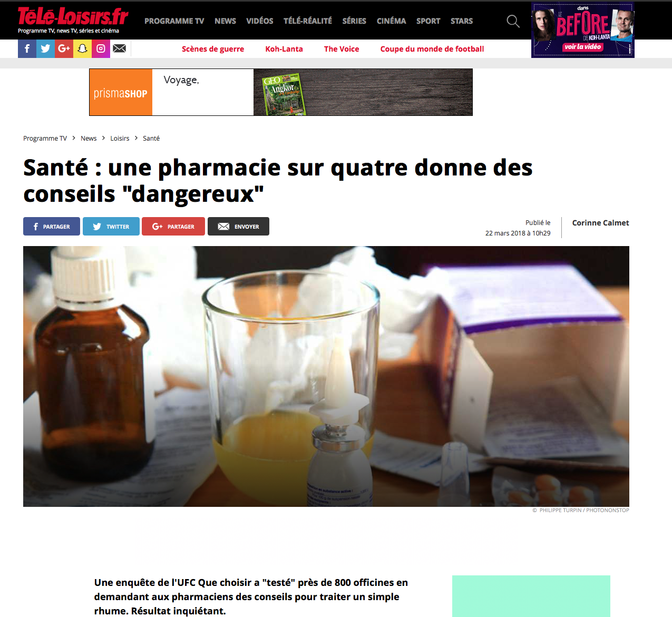The height and width of the screenshot is (617, 672).
Task: Open the Snapchat icon in header
Action: pos(82,48)
